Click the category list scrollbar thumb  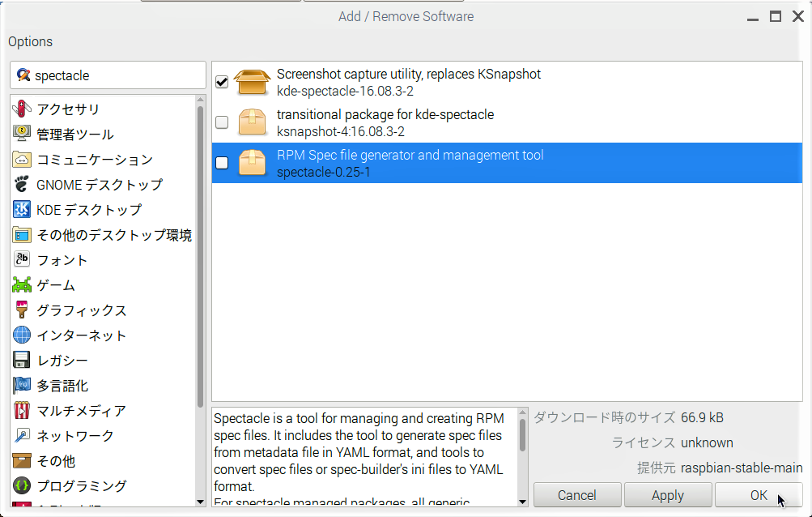[x=201, y=257]
